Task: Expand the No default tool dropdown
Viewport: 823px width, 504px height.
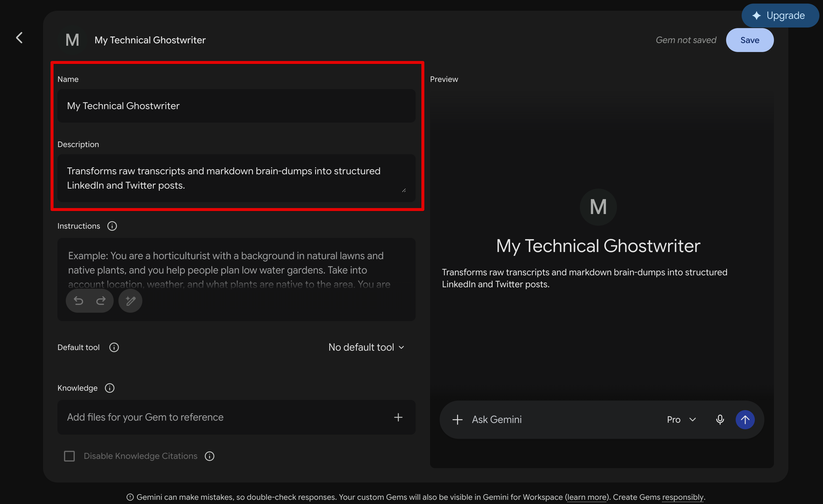Action: 366,347
